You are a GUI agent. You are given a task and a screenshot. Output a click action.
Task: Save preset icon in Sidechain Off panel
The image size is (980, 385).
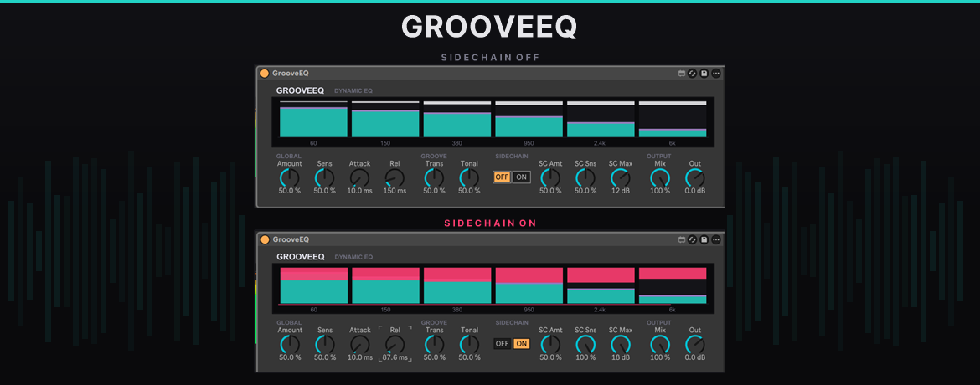(704, 74)
